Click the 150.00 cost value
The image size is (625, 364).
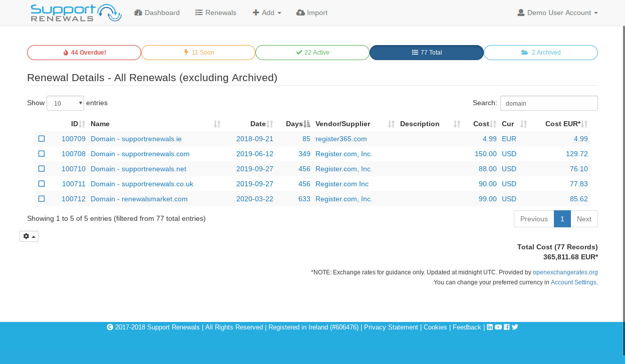486,154
